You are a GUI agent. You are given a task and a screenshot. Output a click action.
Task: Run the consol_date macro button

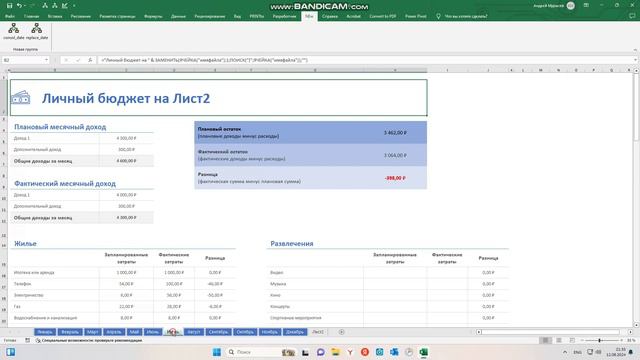coord(14,31)
